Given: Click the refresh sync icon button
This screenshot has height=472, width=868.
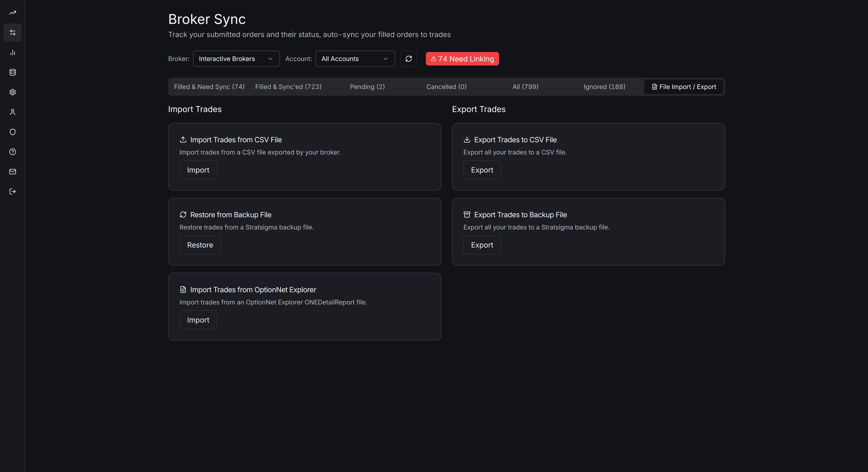Looking at the screenshot, I should click(x=408, y=59).
